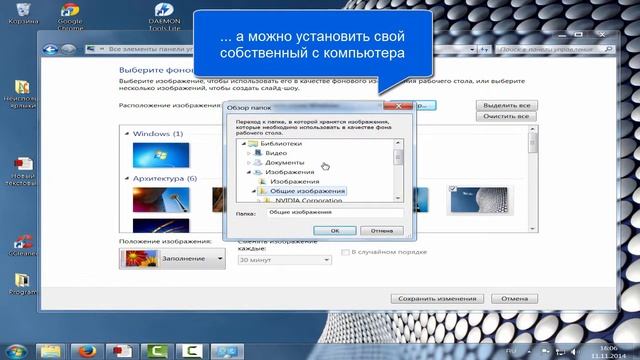Select the Изображения subfolder in tree

click(295, 182)
